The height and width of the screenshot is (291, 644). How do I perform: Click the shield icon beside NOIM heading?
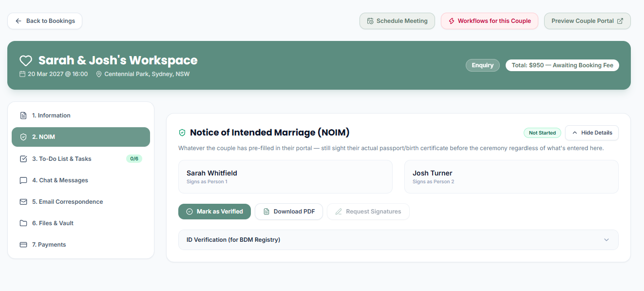(x=182, y=133)
